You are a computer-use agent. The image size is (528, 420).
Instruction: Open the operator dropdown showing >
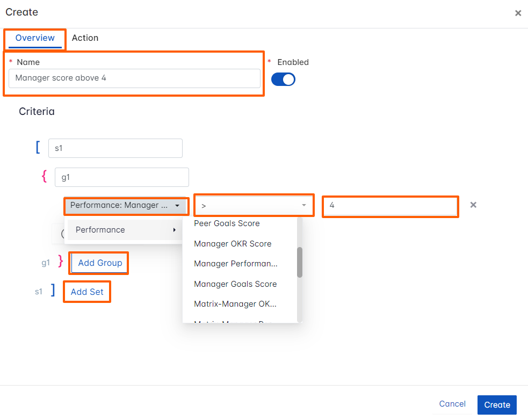pyautogui.click(x=254, y=205)
